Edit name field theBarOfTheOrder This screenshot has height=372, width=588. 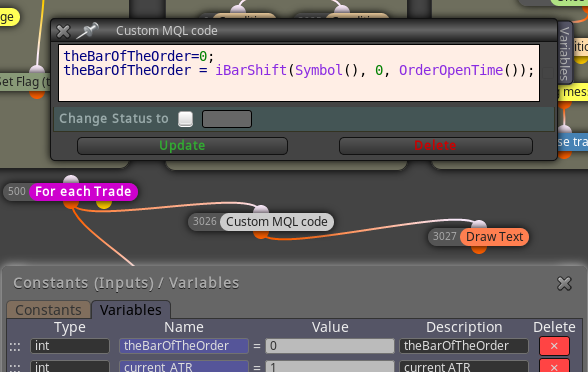(x=184, y=346)
